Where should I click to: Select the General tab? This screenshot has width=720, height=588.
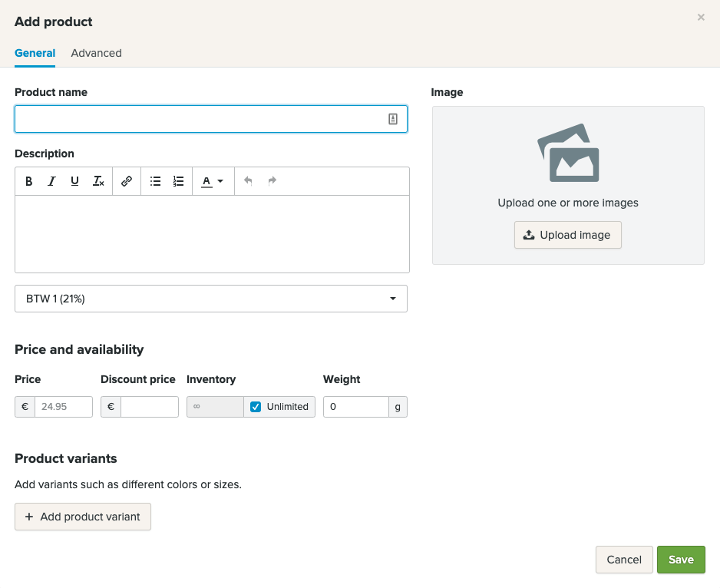coord(35,53)
